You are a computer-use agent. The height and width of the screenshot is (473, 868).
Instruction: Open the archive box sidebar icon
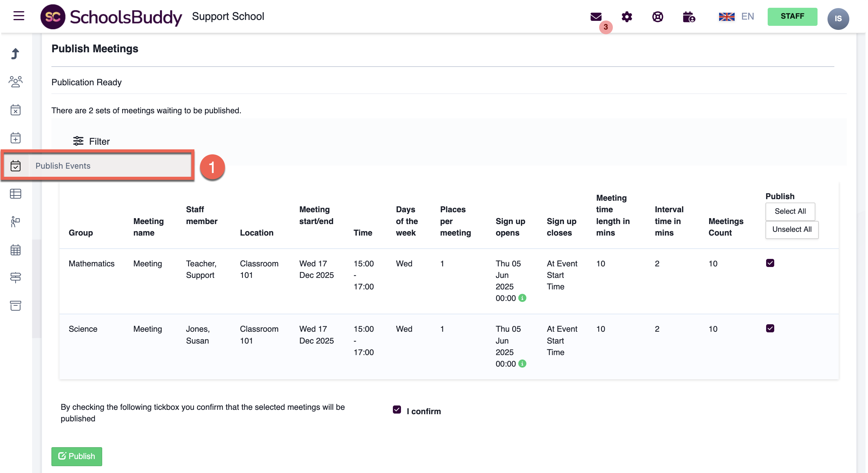[16, 306]
